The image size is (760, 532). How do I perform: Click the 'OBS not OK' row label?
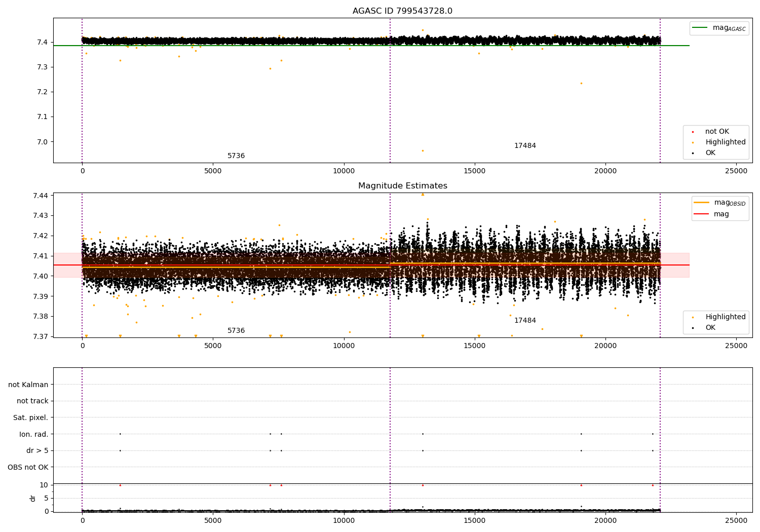point(28,468)
